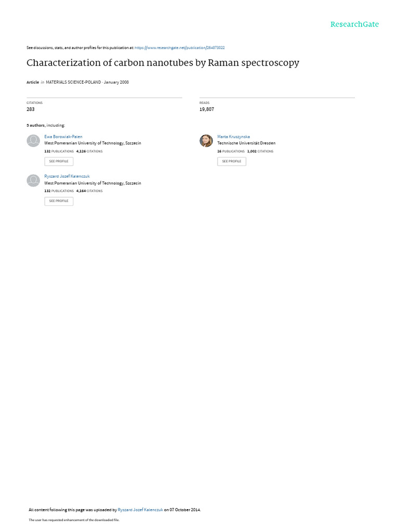
Task: Click the reads count 19,807
Action: tap(207, 109)
